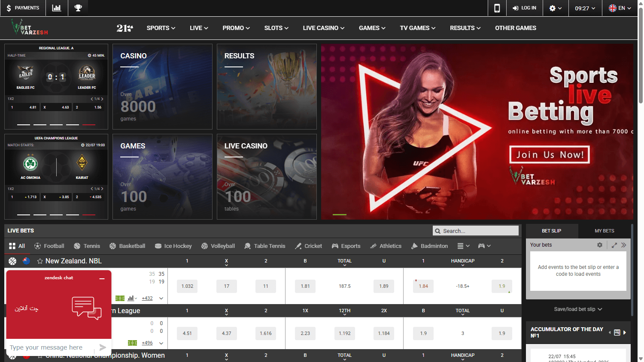Open the SLOTS dropdown menu
This screenshot has height=362, width=644.
pyautogui.click(x=276, y=28)
